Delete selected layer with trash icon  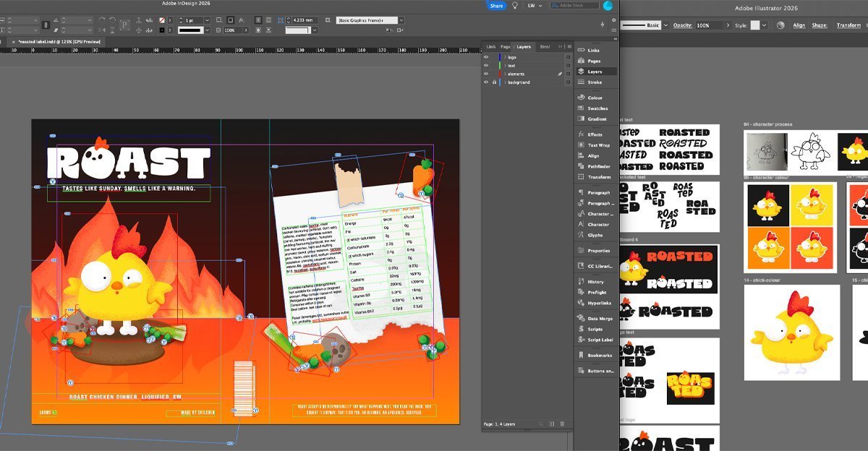[562, 424]
